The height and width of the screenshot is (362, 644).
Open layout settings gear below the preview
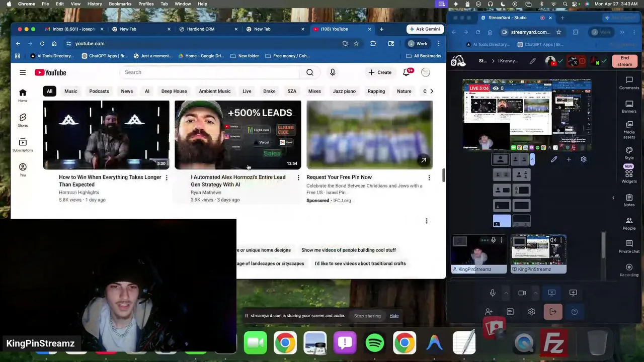584,159
